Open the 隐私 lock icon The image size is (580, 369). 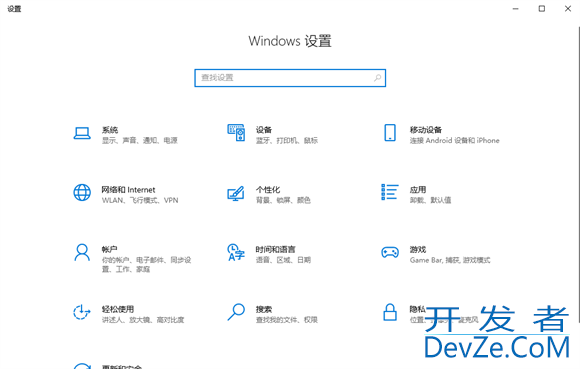coord(390,312)
